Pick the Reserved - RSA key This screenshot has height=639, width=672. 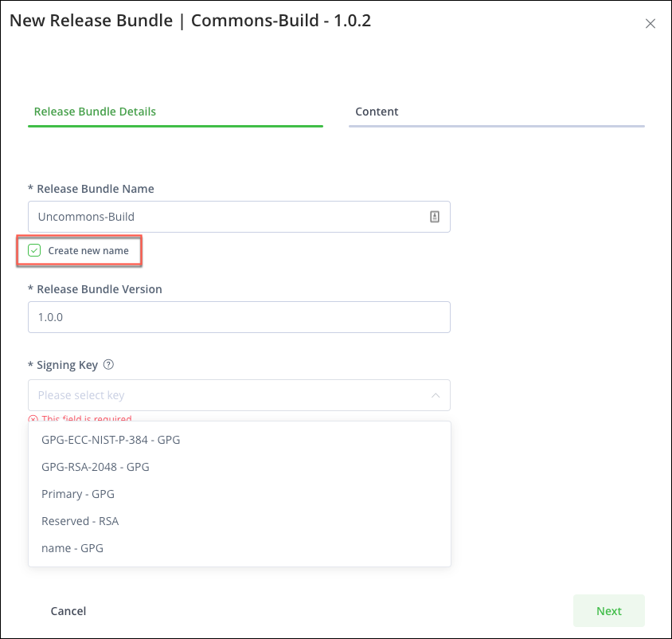pos(80,520)
